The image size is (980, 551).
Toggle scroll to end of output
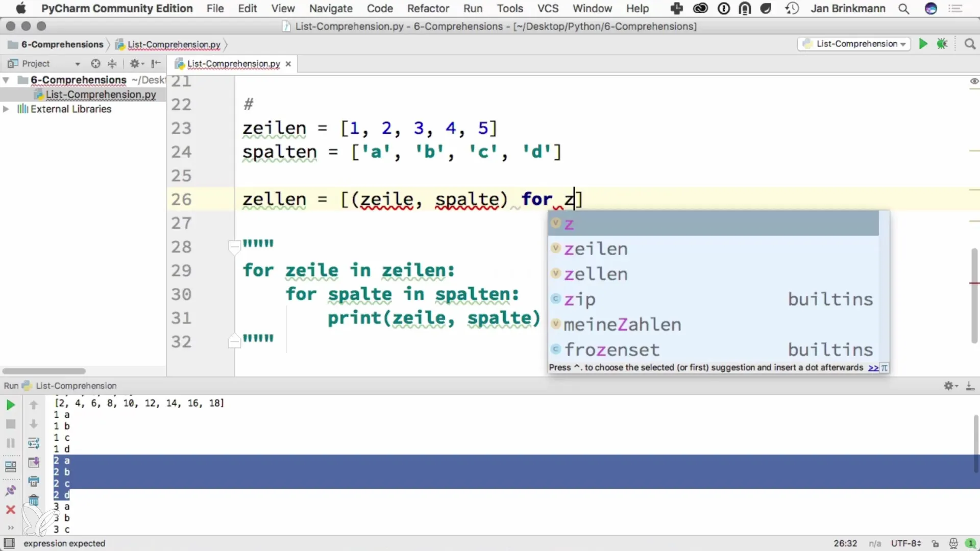34,462
